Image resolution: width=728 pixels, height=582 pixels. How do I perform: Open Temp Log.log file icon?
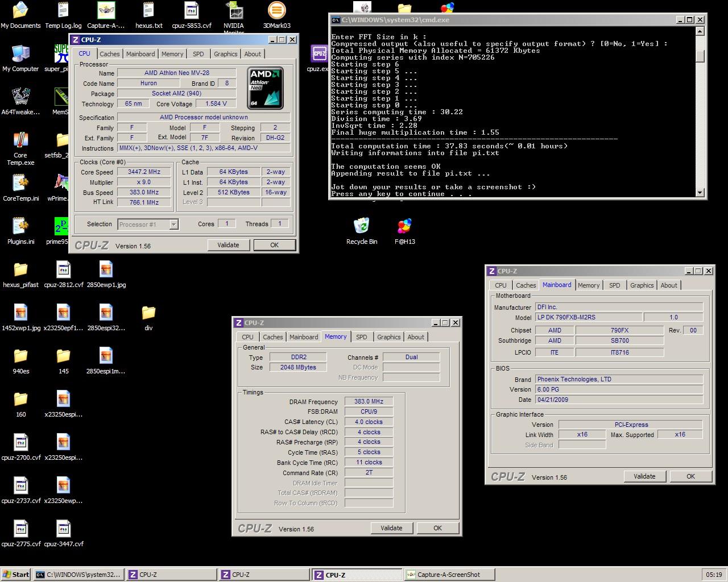tap(63, 15)
